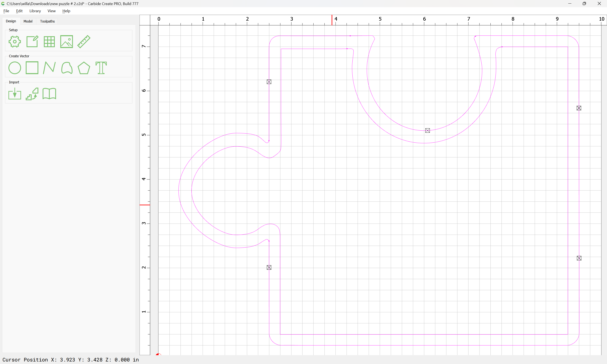The image size is (607, 364).
Task: Select the Measure ruler tool
Action: (84, 41)
